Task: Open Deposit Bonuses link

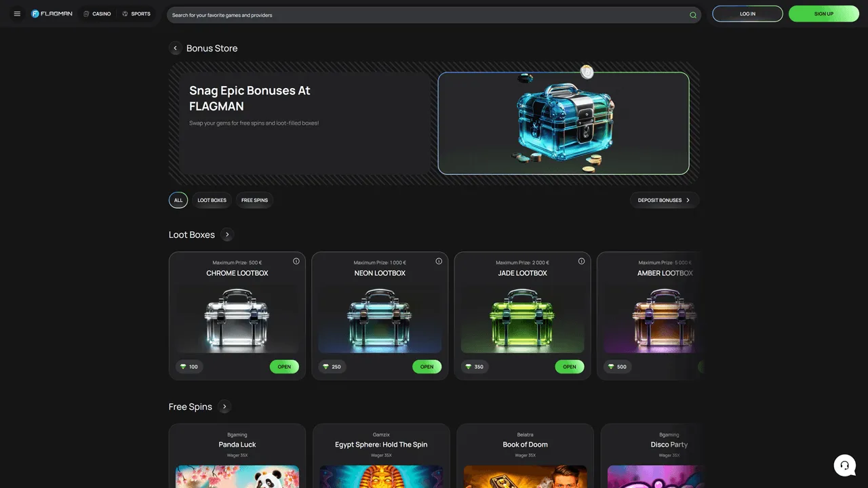Action: point(665,200)
